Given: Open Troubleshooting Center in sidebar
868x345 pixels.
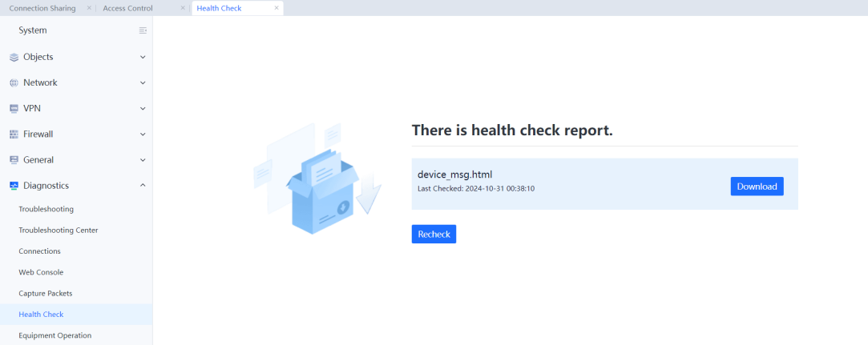Looking at the screenshot, I should point(59,231).
